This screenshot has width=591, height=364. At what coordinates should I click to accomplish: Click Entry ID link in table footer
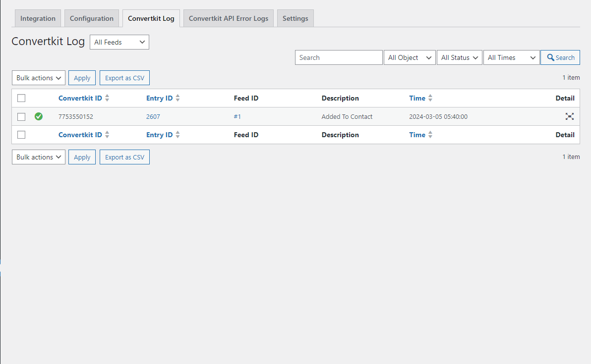160,135
